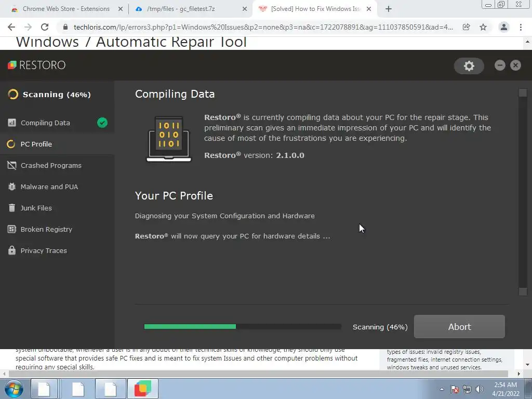Open Privacy Traces section
532x399 pixels.
pos(57,251)
